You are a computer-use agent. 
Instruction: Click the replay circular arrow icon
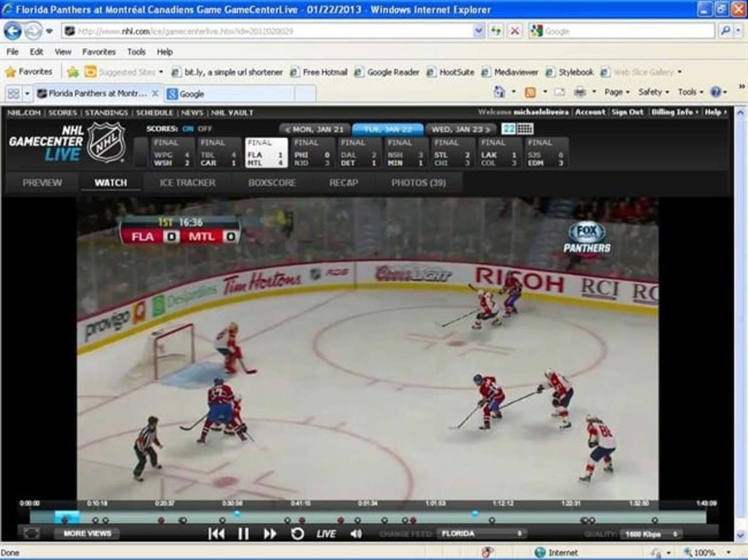[x=297, y=534]
